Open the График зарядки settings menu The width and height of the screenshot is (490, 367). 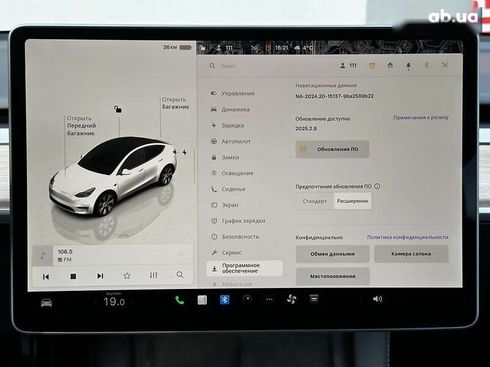pos(244,221)
